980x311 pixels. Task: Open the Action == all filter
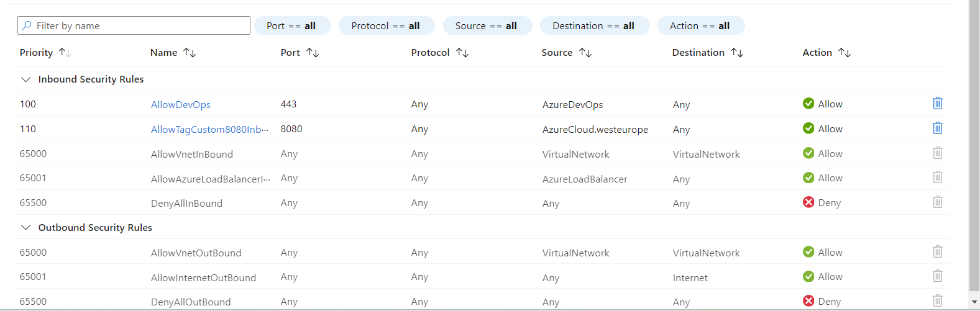tap(700, 26)
